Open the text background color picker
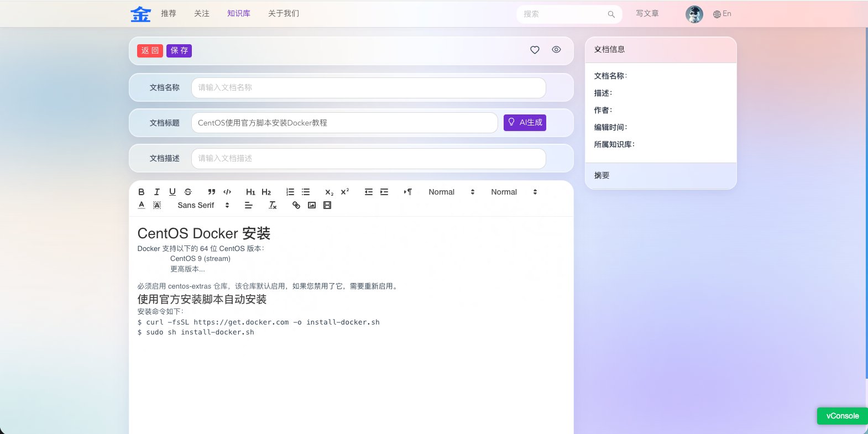 (157, 205)
